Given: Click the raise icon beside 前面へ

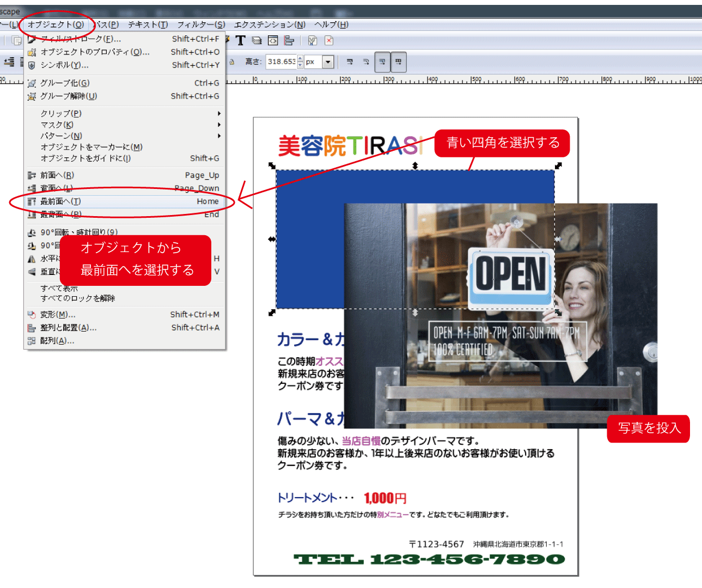Looking at the screenshot, I should [x=32, y=175].
